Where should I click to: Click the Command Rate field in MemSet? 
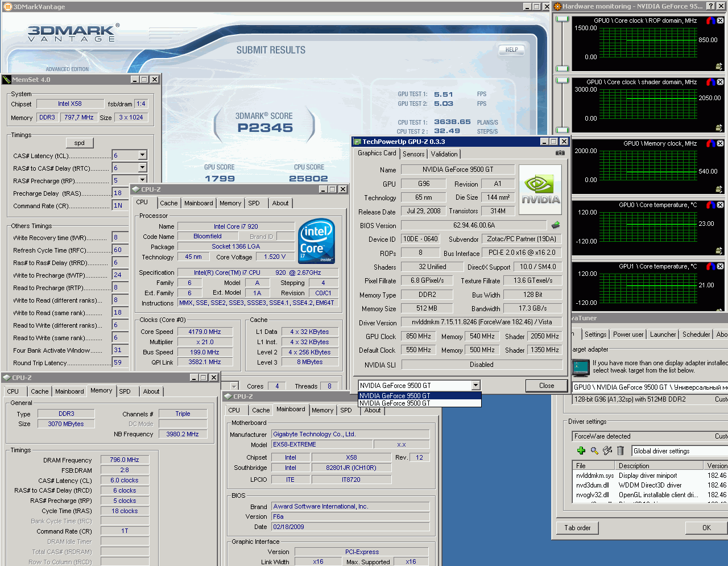point(121,205)
